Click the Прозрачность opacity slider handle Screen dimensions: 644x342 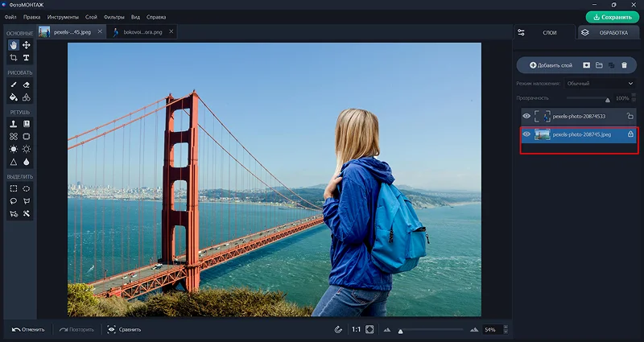(x=608, y=100)
